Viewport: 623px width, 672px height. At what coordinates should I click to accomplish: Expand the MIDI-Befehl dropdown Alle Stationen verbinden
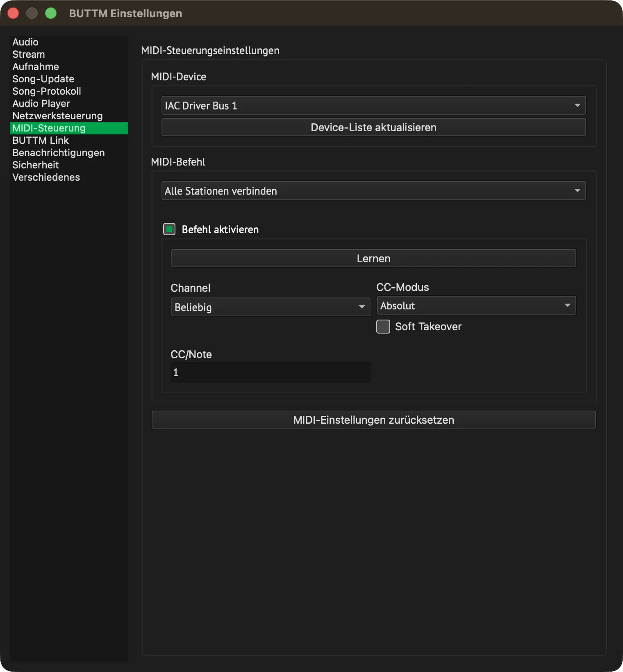373,191
